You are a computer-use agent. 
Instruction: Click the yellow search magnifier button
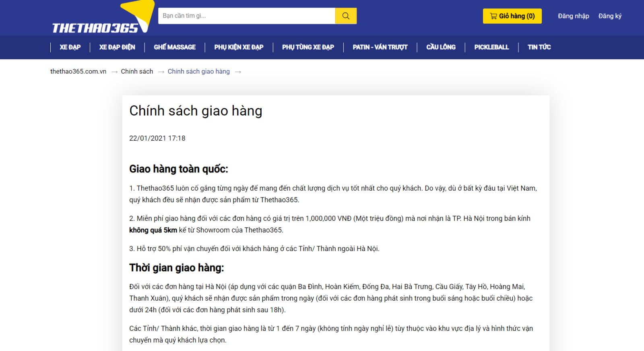(346, 16)
